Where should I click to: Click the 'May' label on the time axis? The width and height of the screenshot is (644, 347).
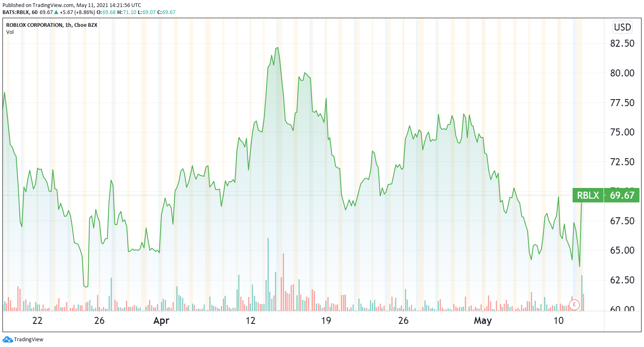[x=483, y=321]
